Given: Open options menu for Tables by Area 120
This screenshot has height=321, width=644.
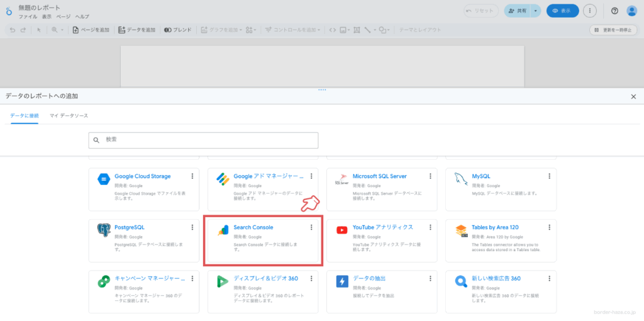Looking at the screenshot, I should point(550,227).
